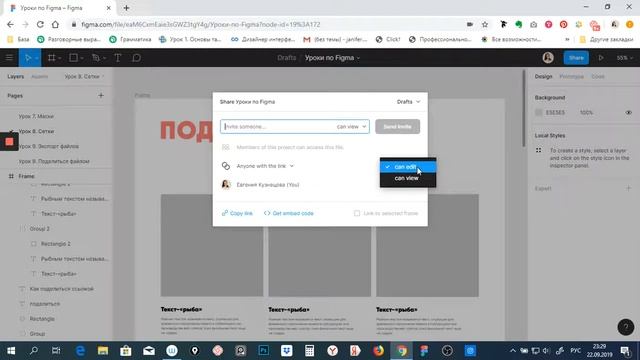Add a new page with plus icon
This screenshot has width=640, height=360.
(101, 96)
